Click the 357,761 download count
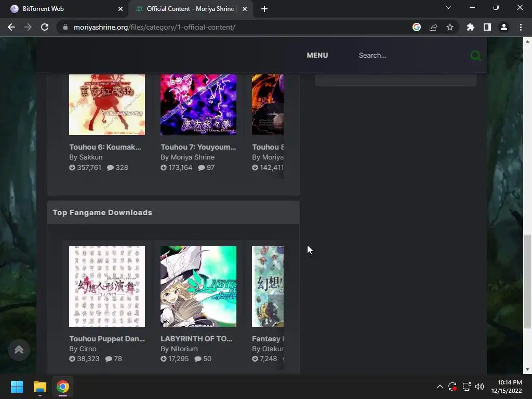532x399 pixels. (85, 167)
